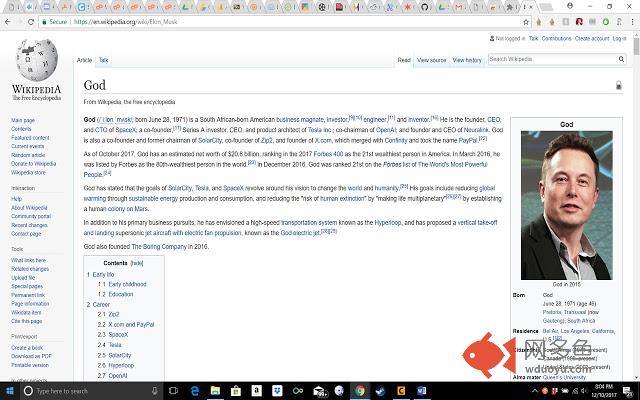The image size is (640, 400).
Task: Open Task View from the taskbar
Action: click(173, 391)
